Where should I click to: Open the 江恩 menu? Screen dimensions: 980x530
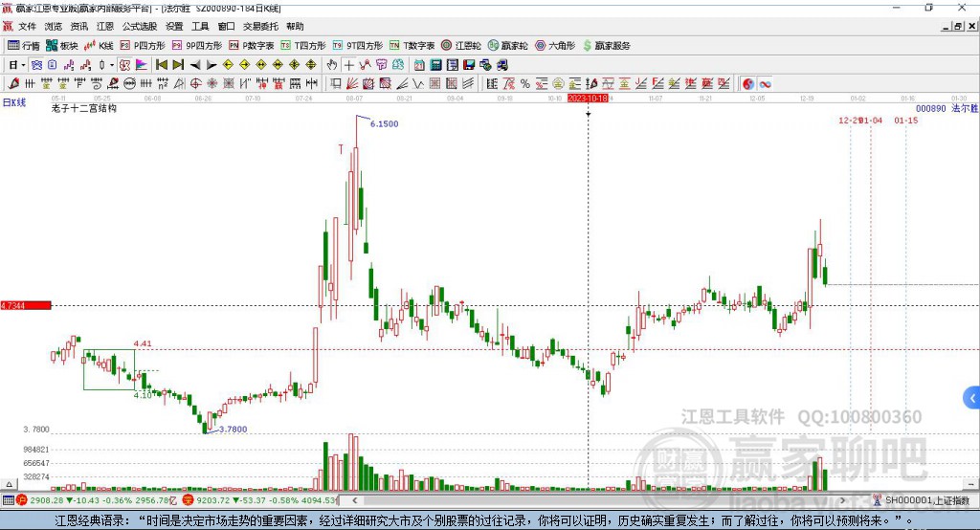pos(105,26)
